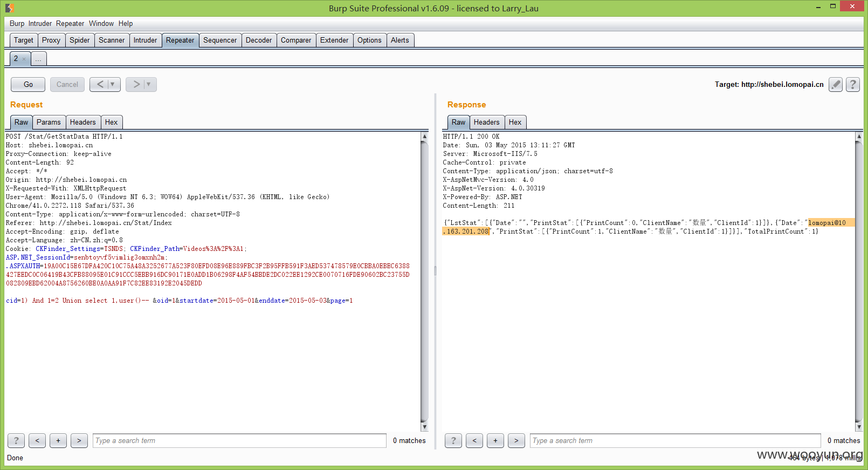The height and width of the screenshot is (470, 868).
Task: Click the Go button to send request
Action: click(29, 85)
